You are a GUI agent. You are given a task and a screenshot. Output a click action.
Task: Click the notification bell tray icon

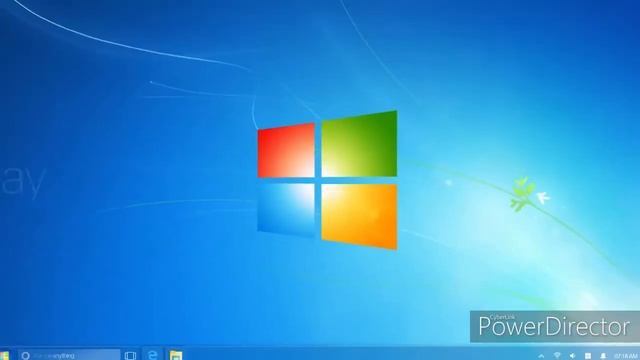click(603, 356)
